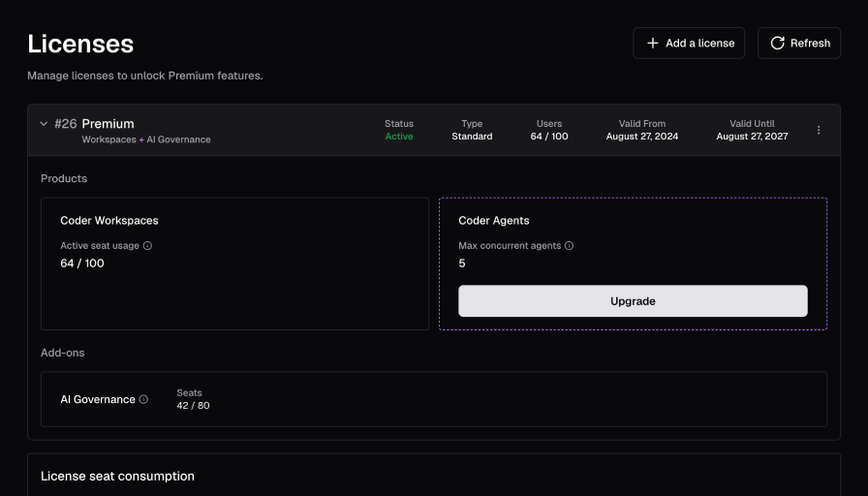The height and width of the screenshot is (496, 868).
Task: Click the Licenses page heading
Action: coord(80,44)
